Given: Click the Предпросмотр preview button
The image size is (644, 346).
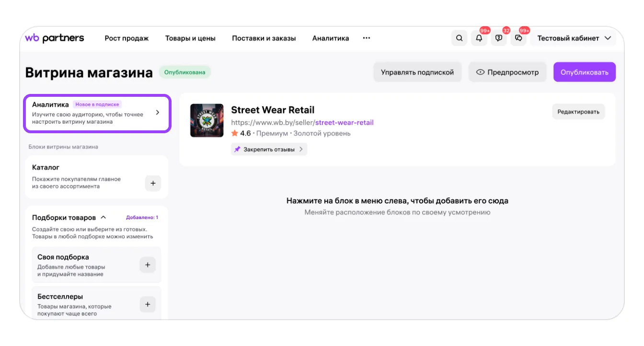Looking at the screenshot, I should (507, 72).
